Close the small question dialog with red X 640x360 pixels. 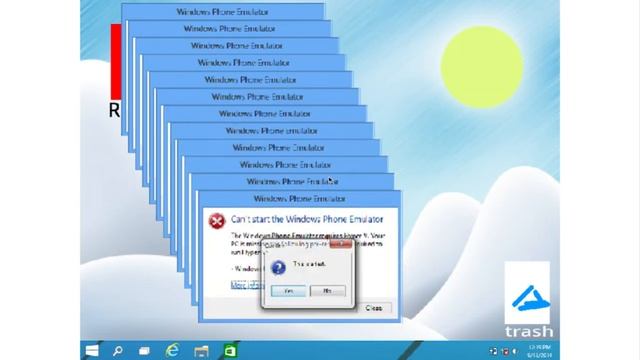(x=340, y=244)
